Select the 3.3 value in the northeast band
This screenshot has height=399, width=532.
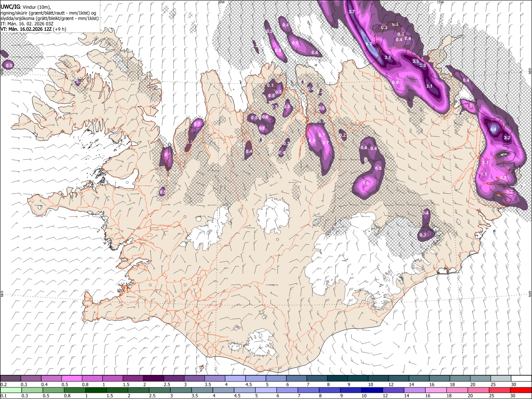(x=423, y=66)
